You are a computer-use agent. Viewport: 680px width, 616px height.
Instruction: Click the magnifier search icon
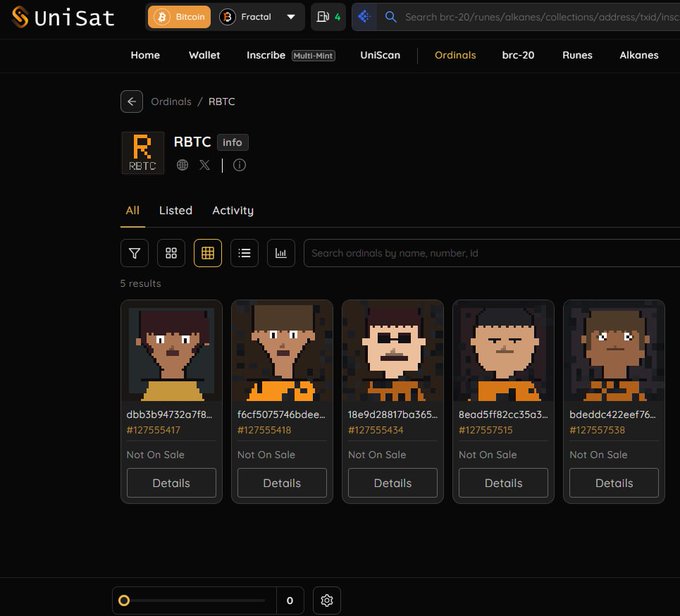click(390, 17)
